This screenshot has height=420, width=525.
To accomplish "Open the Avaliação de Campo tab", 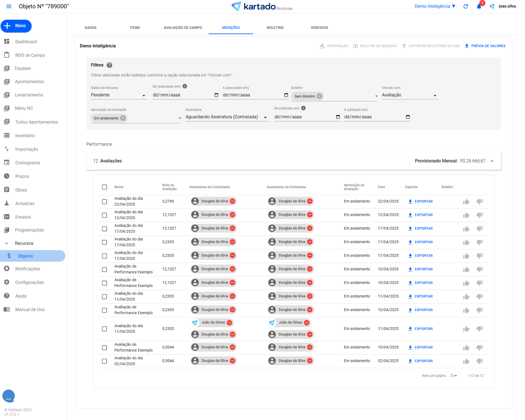I will pos(183,28).
